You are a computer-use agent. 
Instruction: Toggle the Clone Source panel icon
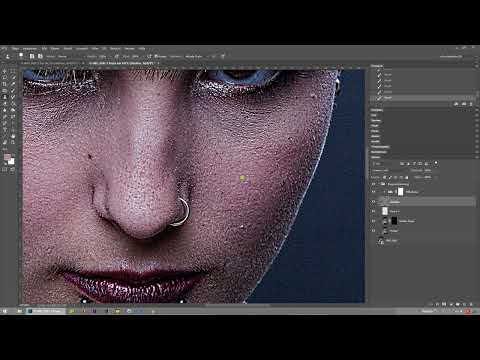click(40, 56)
